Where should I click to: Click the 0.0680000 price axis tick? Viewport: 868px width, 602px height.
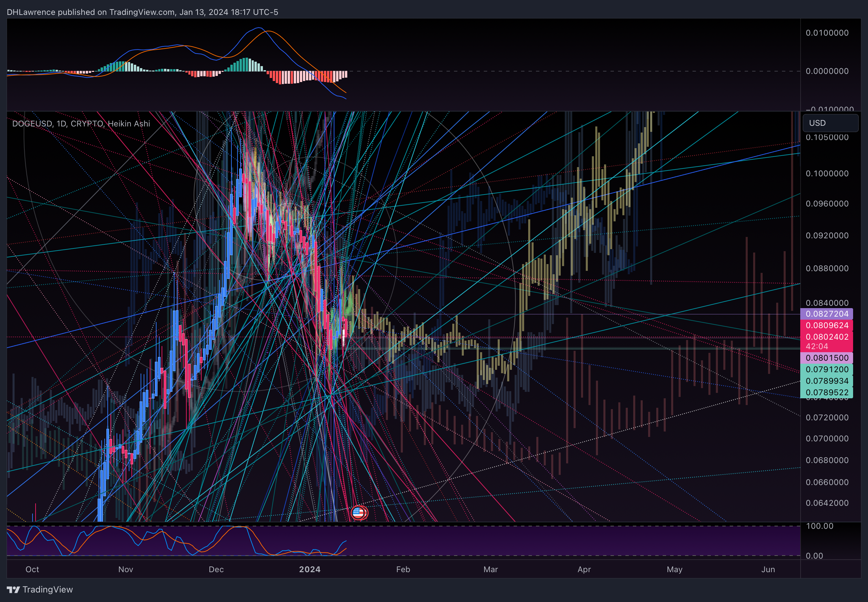[827, 460]
